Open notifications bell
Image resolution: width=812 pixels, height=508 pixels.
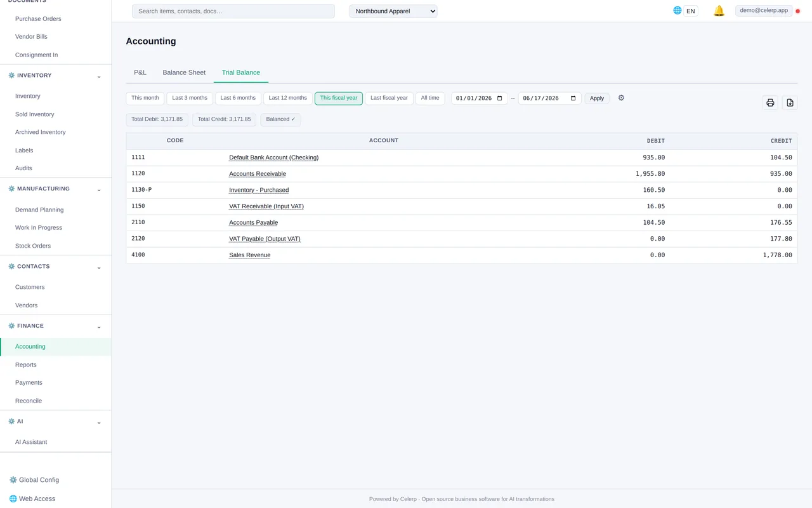coord(719,11)
